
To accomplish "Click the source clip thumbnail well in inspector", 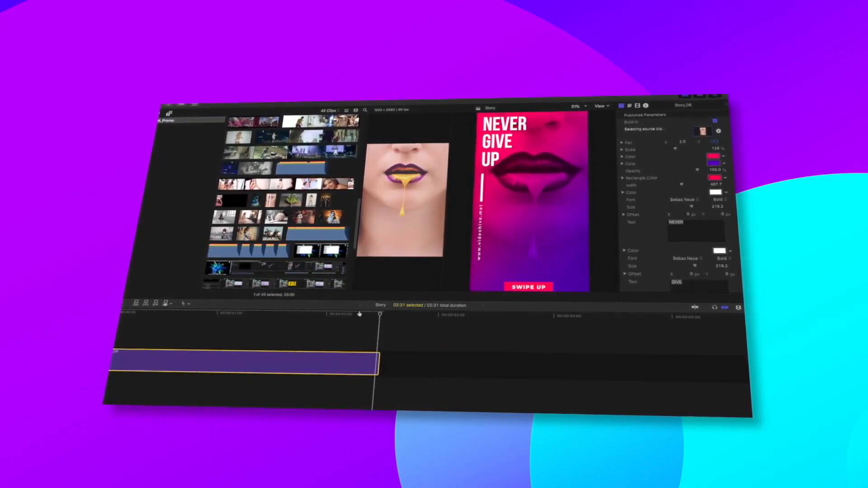I will coord(703,131).
